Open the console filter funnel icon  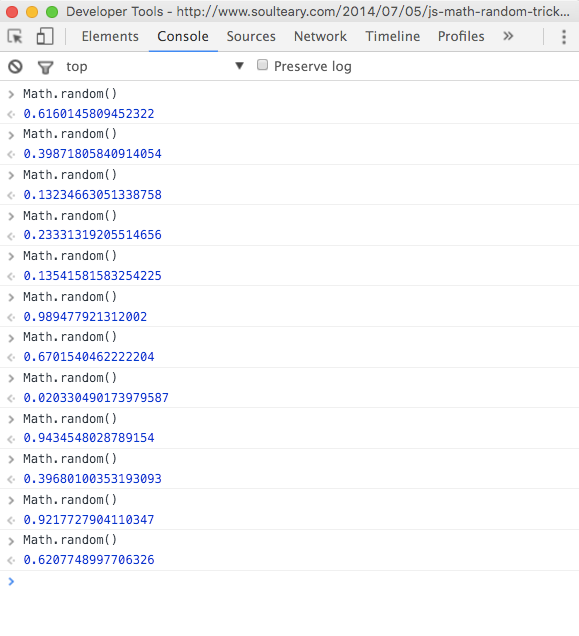coord(45,67)
